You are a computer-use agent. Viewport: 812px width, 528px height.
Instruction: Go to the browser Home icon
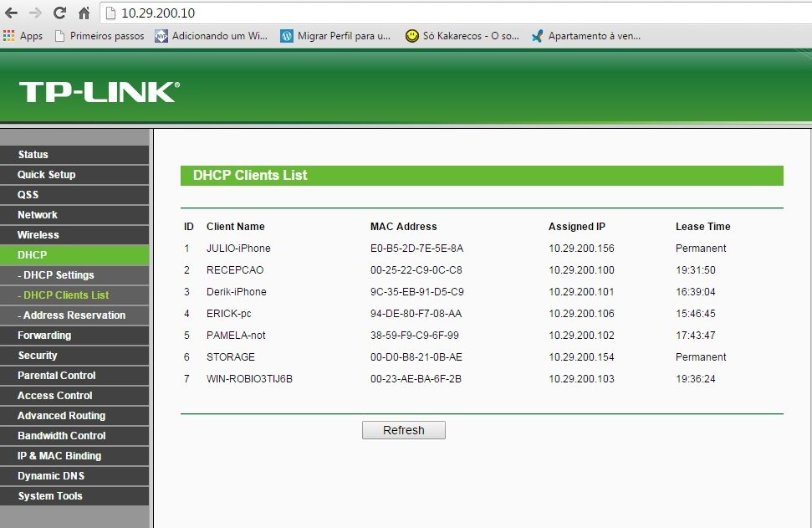coord(84,13)
